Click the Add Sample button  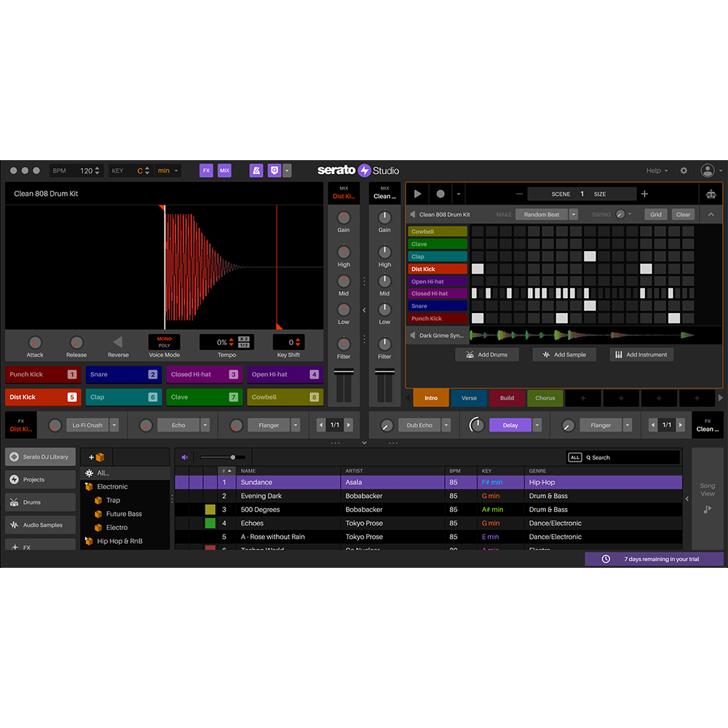pos(564,355)
